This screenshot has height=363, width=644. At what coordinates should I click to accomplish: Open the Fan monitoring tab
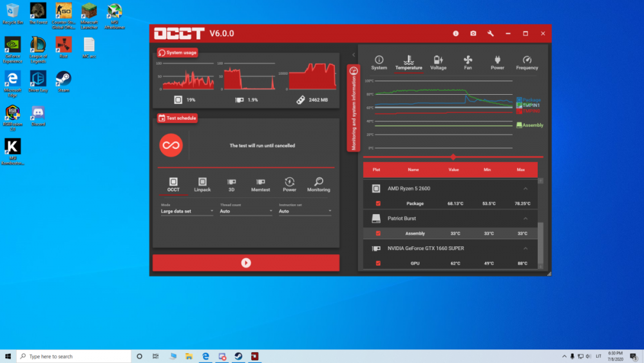[x=468, y=63]
